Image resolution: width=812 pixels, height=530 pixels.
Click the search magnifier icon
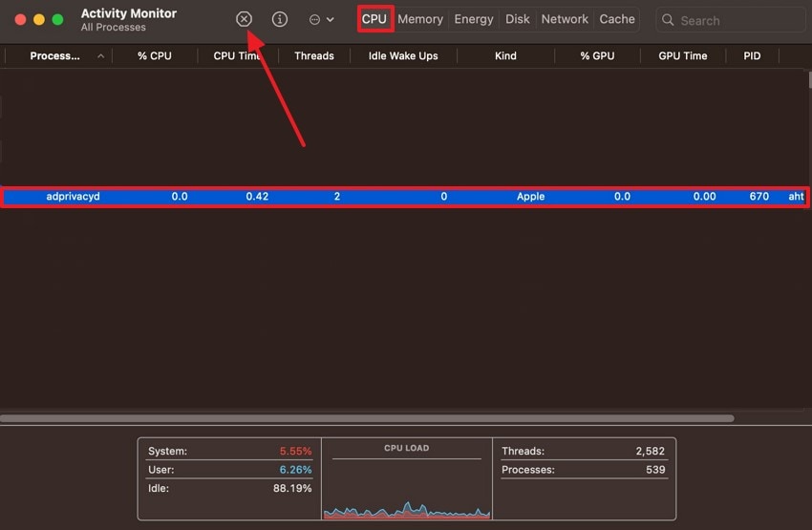(x=668, y=20)
